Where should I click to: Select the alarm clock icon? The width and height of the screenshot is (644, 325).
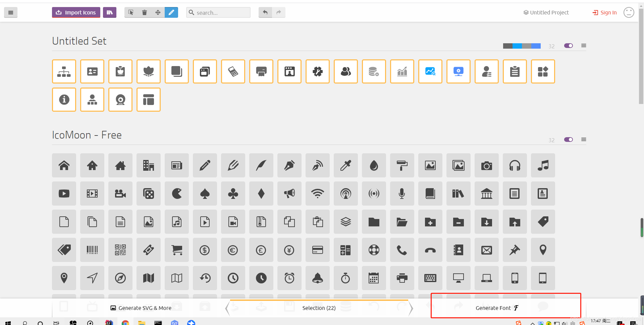point(289,278)
